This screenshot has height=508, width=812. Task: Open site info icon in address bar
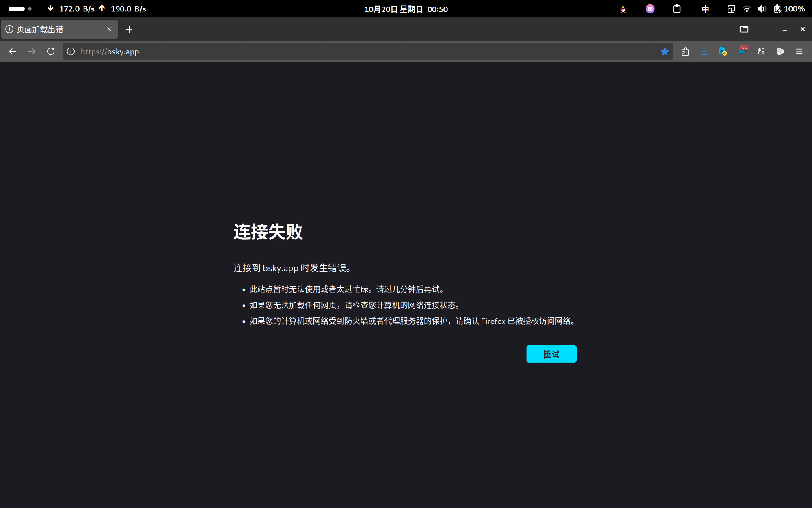tap(71, 52)
